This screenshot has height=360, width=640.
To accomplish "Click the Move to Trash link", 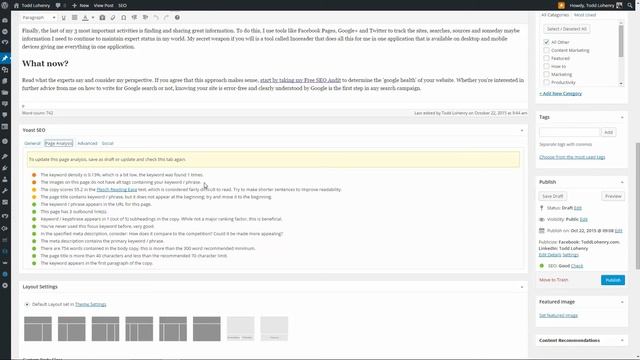I will pyautogui.click(x=553, y=280).
